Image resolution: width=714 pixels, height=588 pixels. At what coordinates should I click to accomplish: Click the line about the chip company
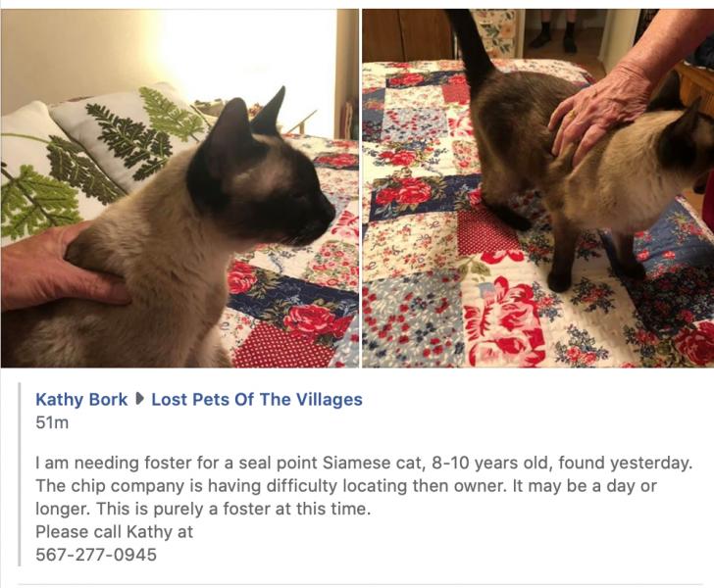(x=346, y=486)
